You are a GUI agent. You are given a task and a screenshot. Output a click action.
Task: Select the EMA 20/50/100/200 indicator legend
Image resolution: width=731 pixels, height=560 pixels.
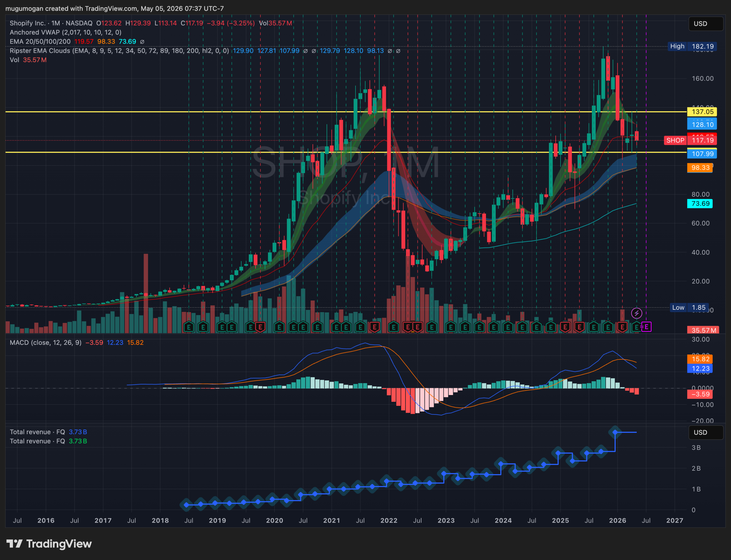tap(40, 42)
